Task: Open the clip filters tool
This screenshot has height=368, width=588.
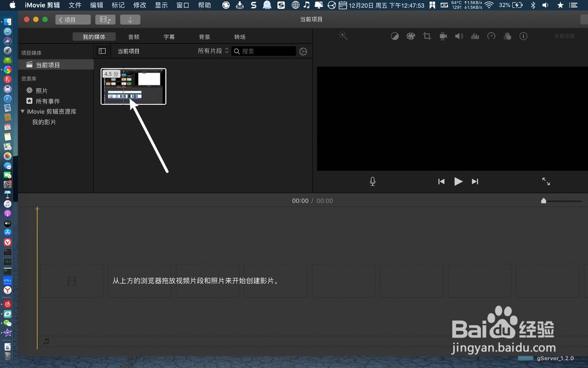Action: click(x=508, y=36)
